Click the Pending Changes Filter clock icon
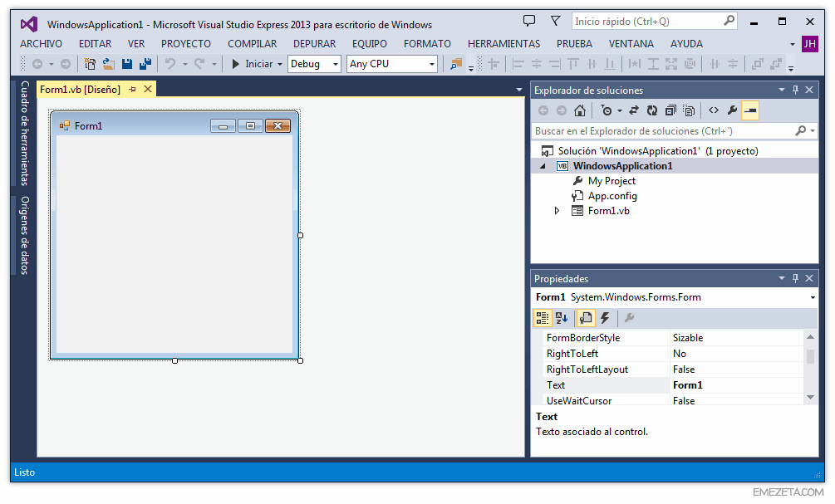Image resolution: width=835 pixels, height=504 pixels. (606, 110)
